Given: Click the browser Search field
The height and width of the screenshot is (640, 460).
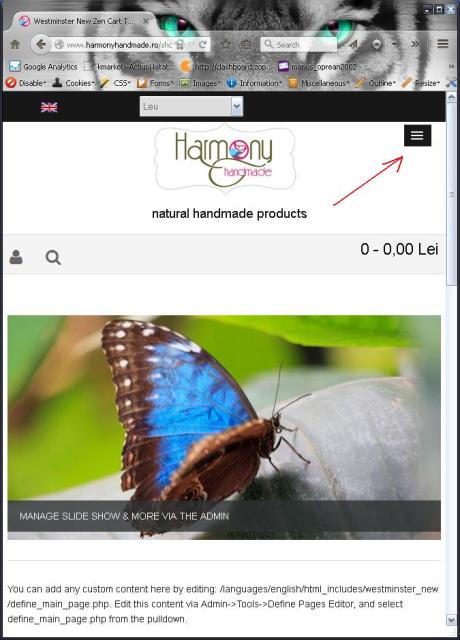Looking at the screenshot, I should [x=299, y=44].
